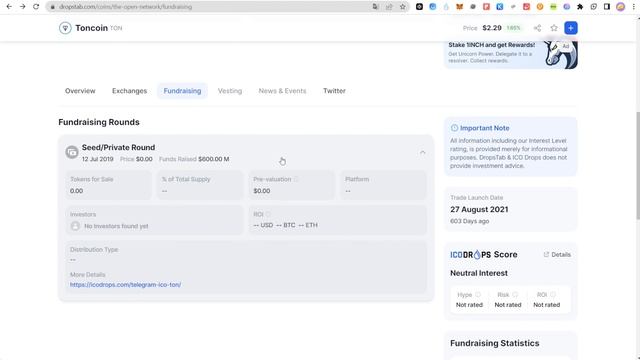Open the icodrops.com telegram-ico-ton link
Viewport: 640px width, 360px height.
125,284
